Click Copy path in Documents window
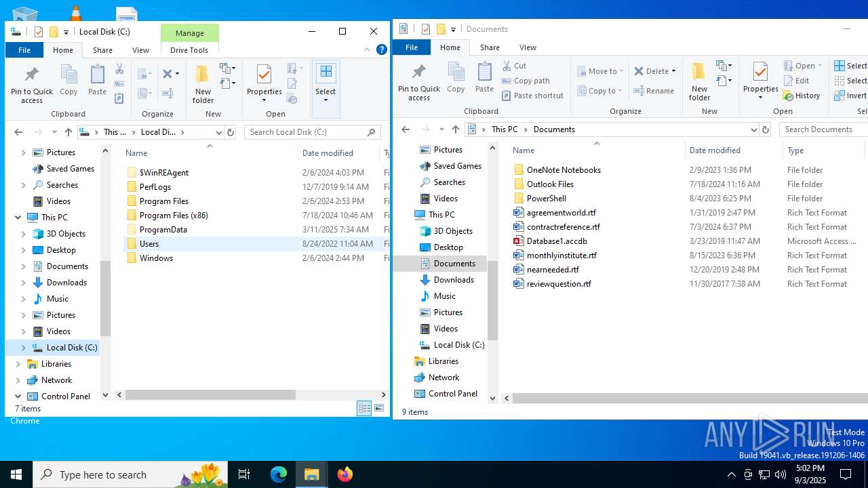The width and height of the screenshot is (868, 488). pos(526,81)
